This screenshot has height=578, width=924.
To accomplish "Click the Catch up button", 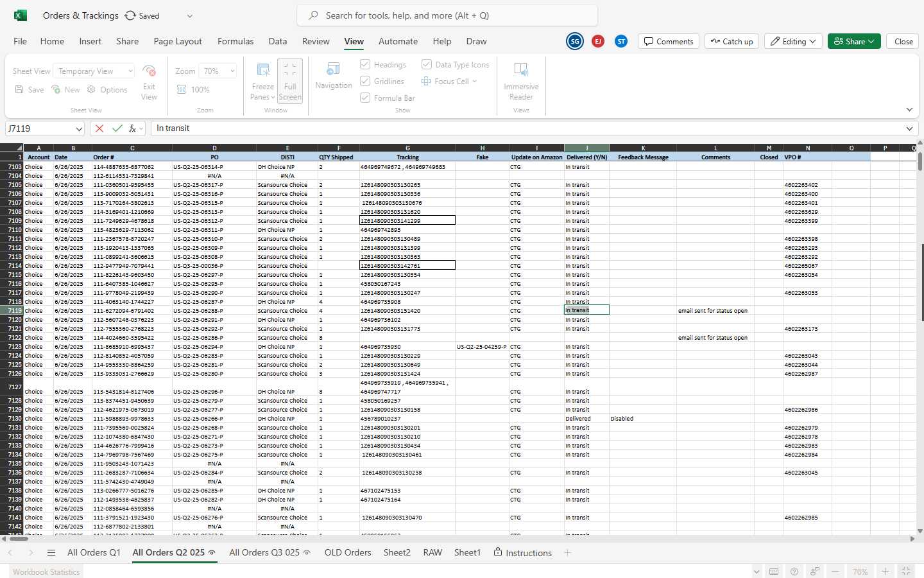I will tap(732, 41).
